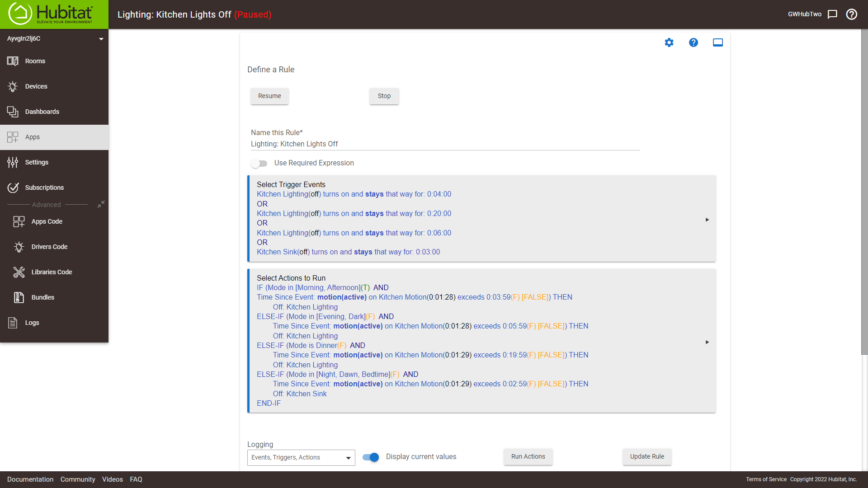Open the Devices page
Image resolution: width=868 pixels, height=488 pixels.
click(x=37, y=86)
